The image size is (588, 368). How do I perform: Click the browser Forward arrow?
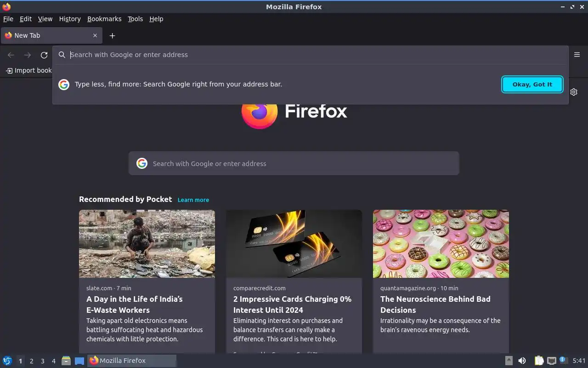click(28, 55)
